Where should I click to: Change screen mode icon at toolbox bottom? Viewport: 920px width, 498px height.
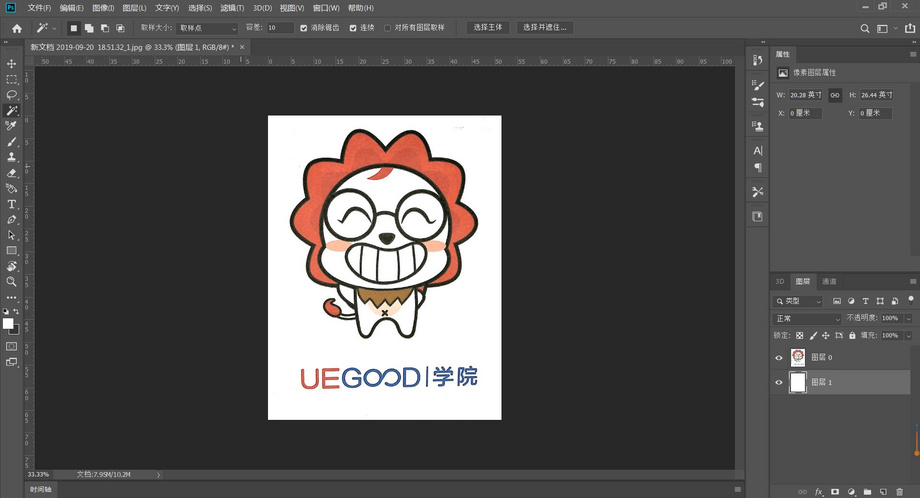click(11, 362)
